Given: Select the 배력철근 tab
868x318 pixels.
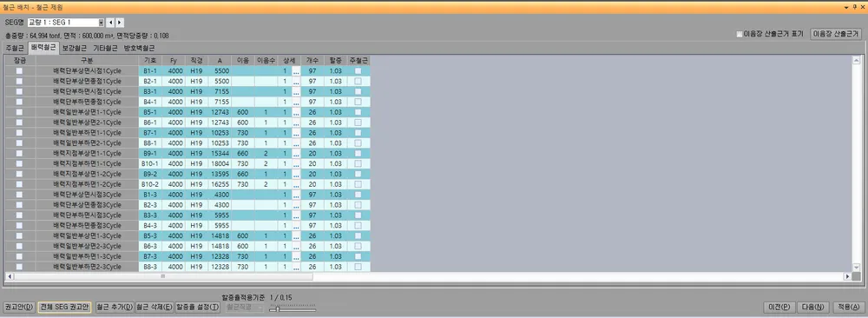Looking at the screenshot, I should 43,48.
